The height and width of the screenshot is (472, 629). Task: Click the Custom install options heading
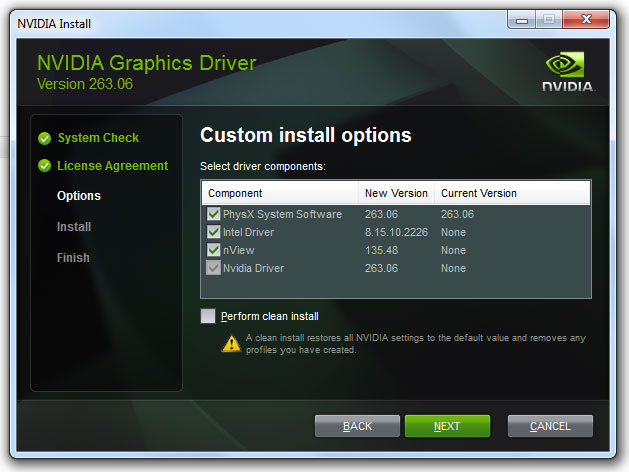pos(306,135)
